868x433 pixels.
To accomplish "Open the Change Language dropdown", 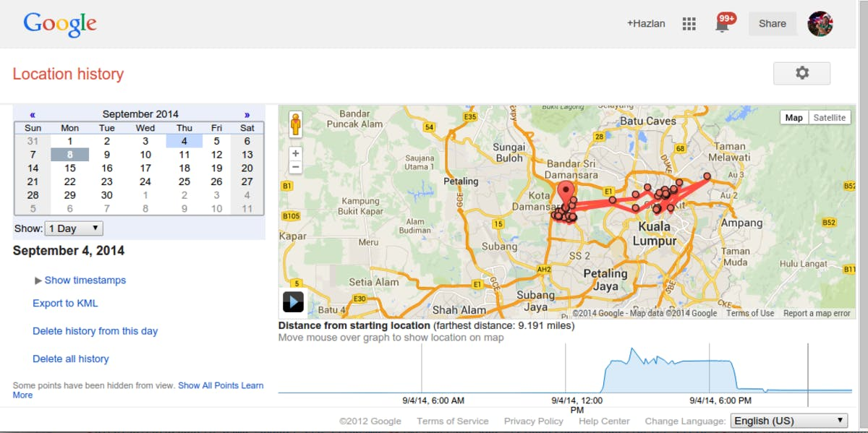I will (x=789, y=421).
